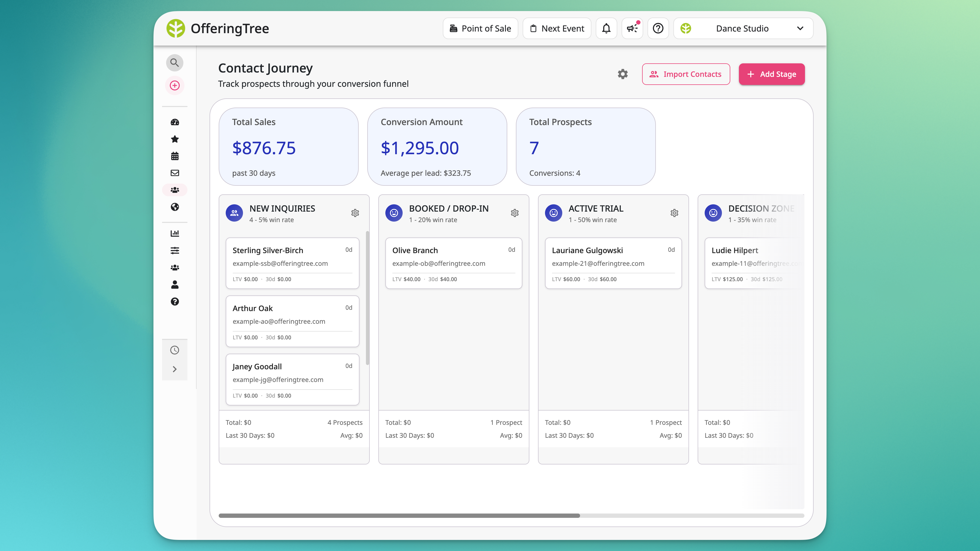
Task: Click the DECISION ZONE smiley stage icon
Action: click(x=713, y=213)
